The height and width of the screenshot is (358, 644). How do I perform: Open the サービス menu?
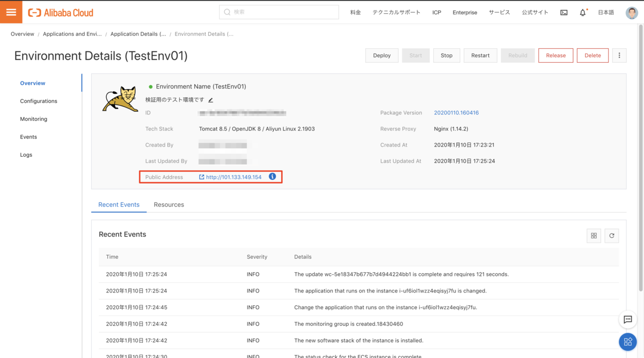click(499, 12)
